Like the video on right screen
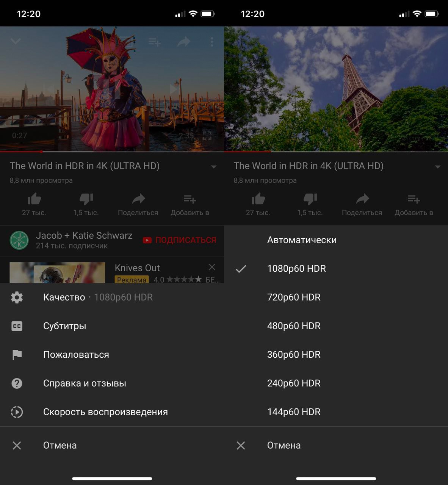Screen dimensions: 448x485 [258, 205]
